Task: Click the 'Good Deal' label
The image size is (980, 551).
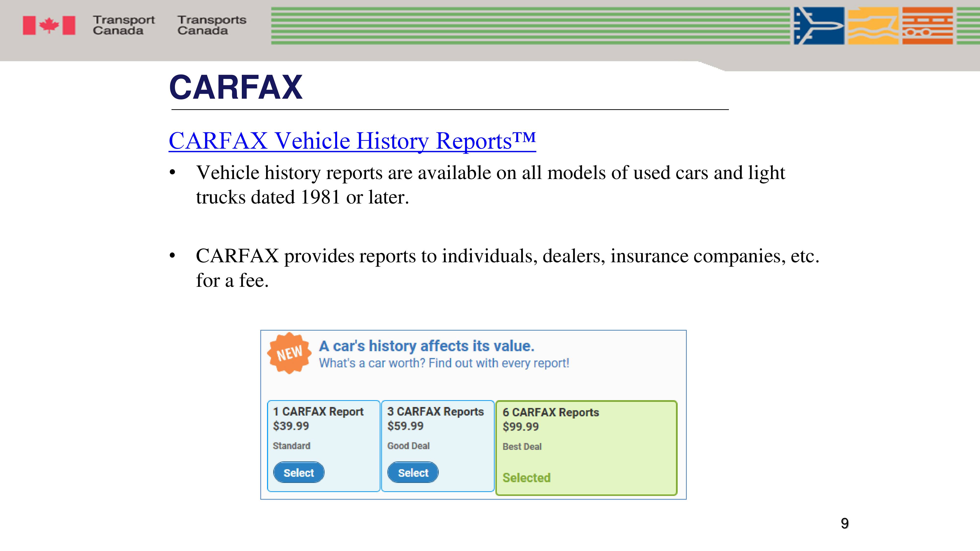Action: click(x=409, y=446)
